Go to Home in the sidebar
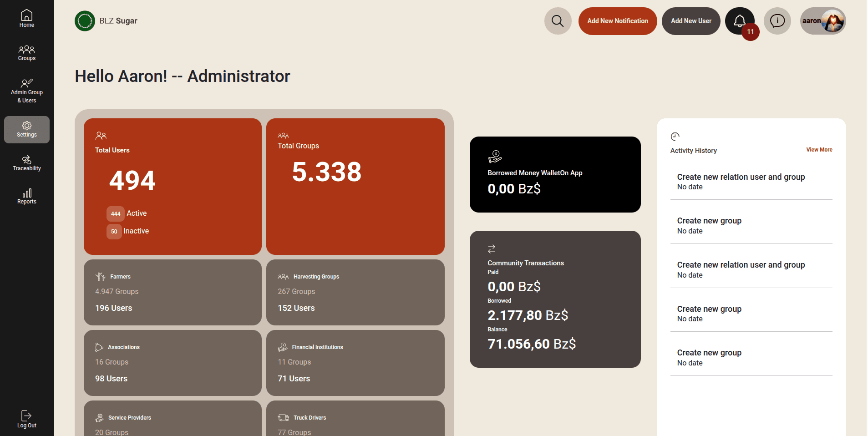 (27, 19)
